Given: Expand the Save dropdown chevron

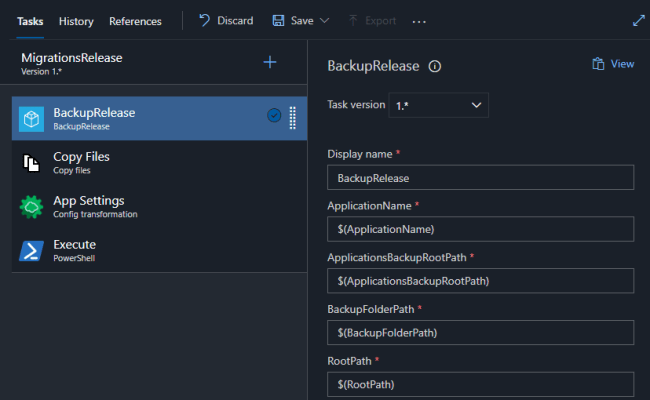Looking at the screenshot, I should click(x=325, y=20).
